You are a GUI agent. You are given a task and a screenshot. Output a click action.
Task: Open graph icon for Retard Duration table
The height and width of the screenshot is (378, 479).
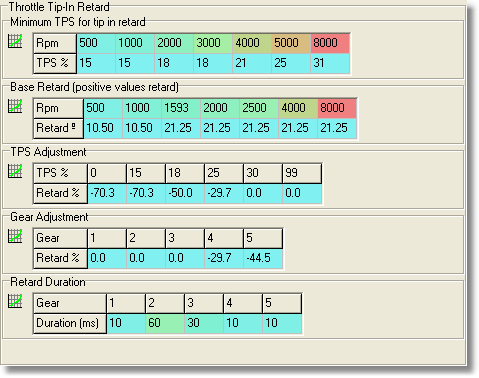tap(15, 301)
